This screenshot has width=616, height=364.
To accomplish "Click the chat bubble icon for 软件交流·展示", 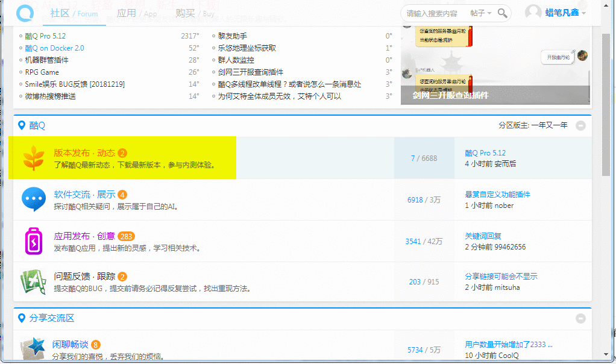I will click(33, 199).
